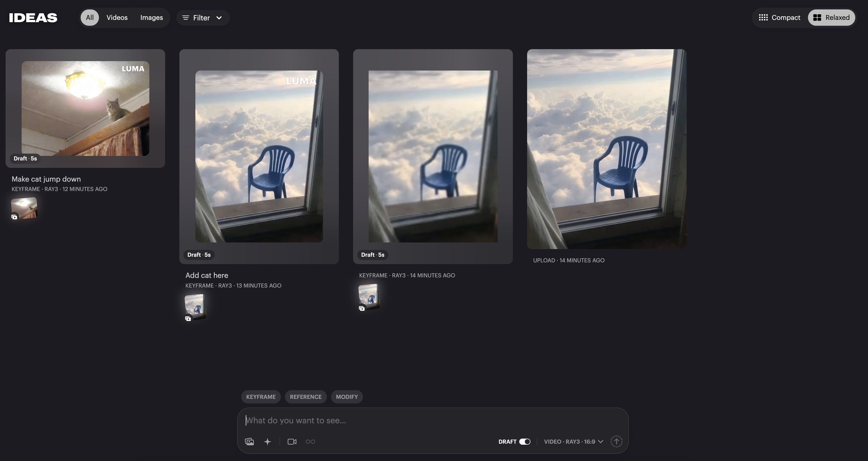Switch to Relaxed view mode

831,18
